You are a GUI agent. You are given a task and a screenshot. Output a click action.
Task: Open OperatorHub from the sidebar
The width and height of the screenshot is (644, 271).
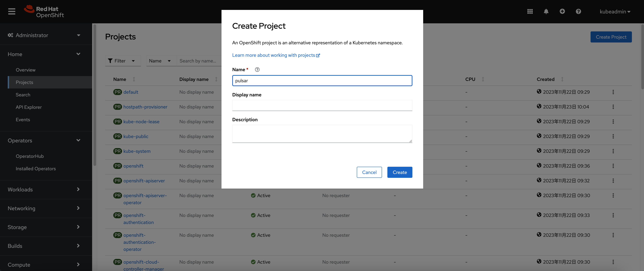pyautogui.click(x=30, y=156)
